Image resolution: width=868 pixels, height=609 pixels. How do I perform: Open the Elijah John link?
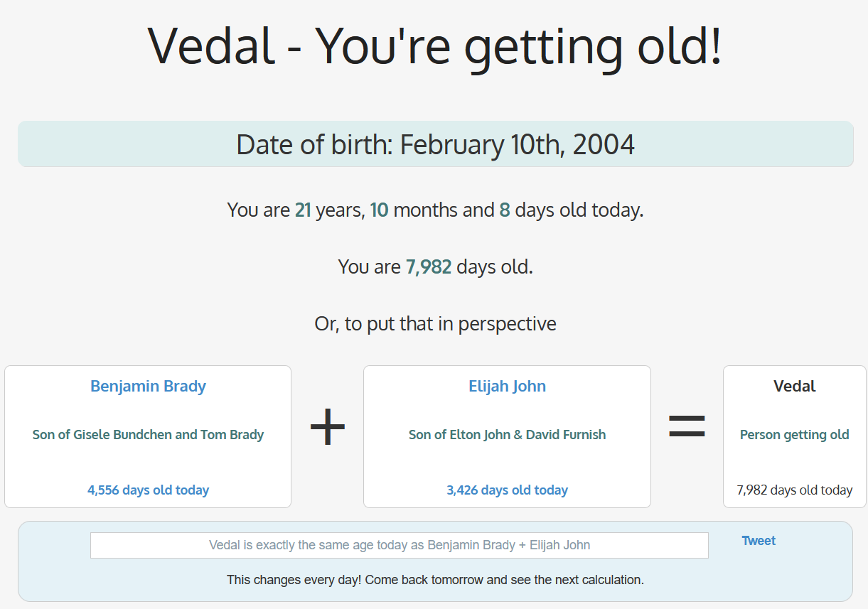click(507, 387)
